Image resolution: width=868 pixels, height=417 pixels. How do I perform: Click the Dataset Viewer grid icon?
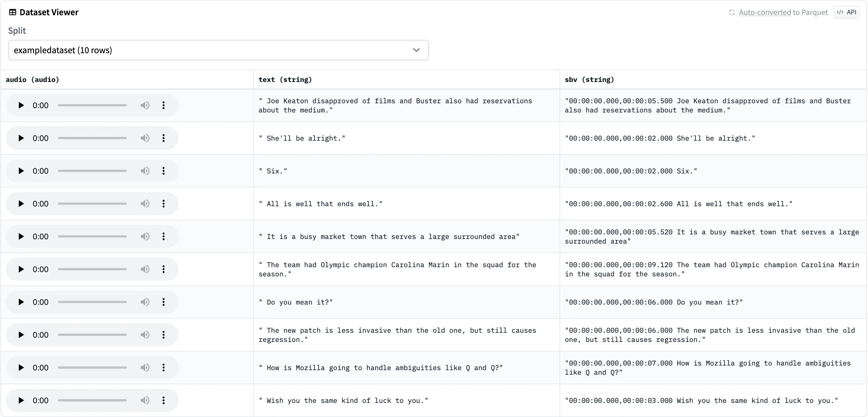click(x=12, y=12)
